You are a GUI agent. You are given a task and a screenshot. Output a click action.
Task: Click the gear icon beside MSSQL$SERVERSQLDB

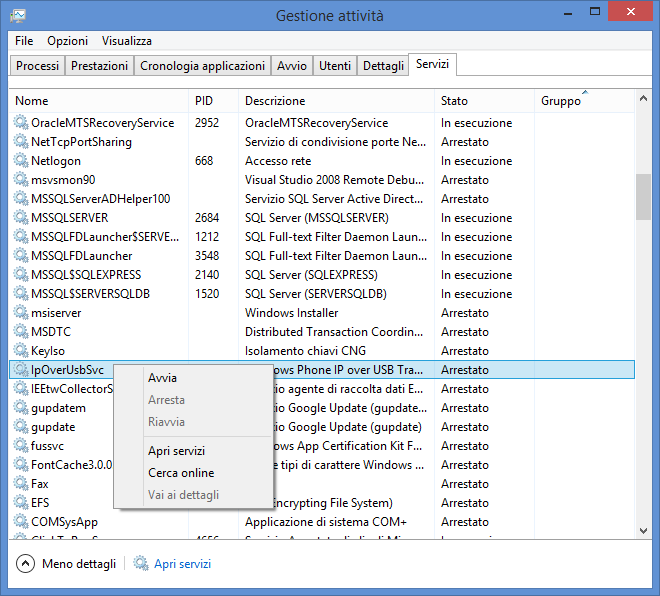point(21,293)
